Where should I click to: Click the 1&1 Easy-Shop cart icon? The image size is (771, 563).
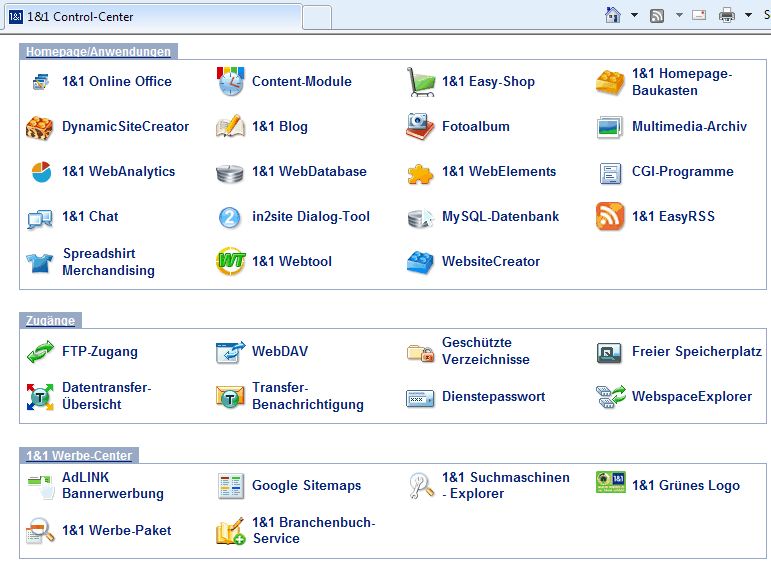click(x=420, y=82)
